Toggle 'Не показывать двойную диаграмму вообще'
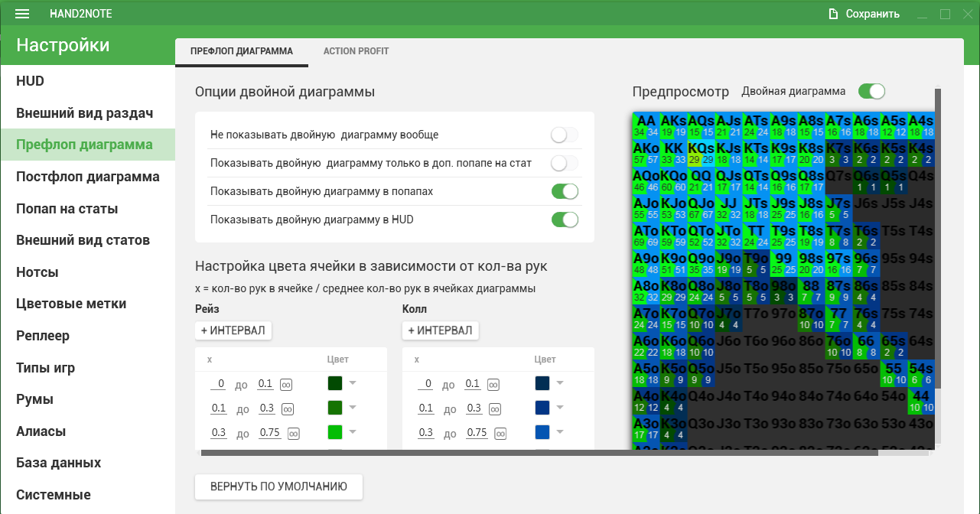Viewport: 980px width, 514px height. tap(565, 135)
